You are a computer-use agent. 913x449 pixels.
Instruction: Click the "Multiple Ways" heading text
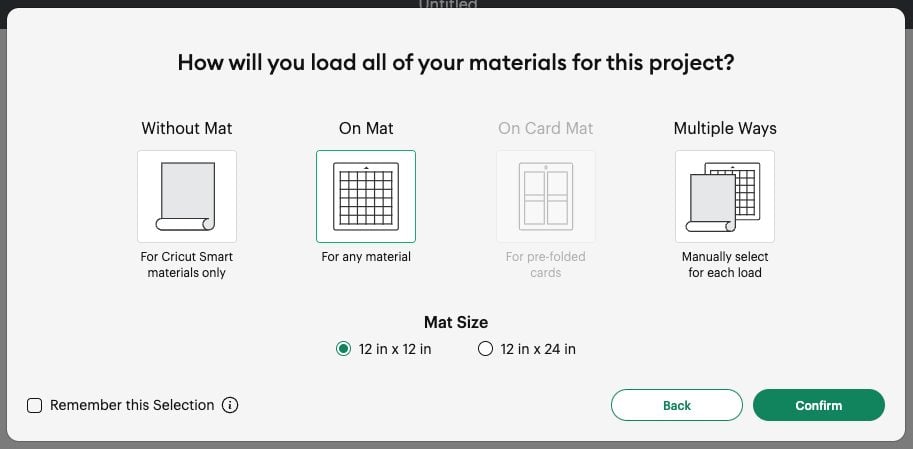click(x=725, y=128)
